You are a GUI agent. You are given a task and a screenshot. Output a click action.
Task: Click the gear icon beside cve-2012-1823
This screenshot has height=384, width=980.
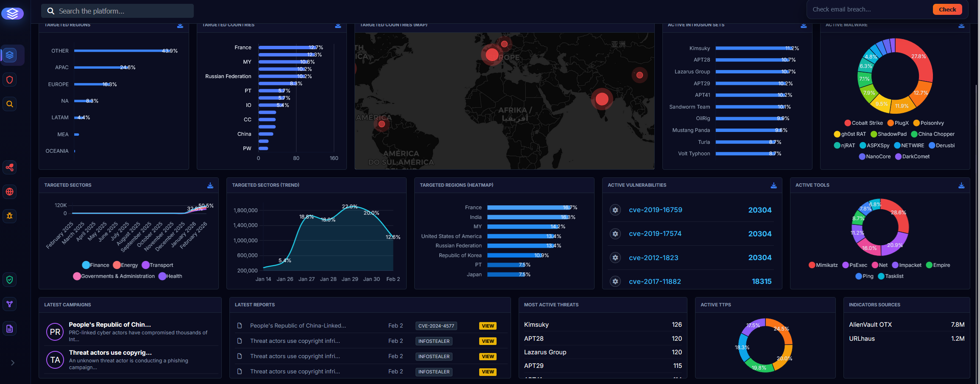coord(615,258)
